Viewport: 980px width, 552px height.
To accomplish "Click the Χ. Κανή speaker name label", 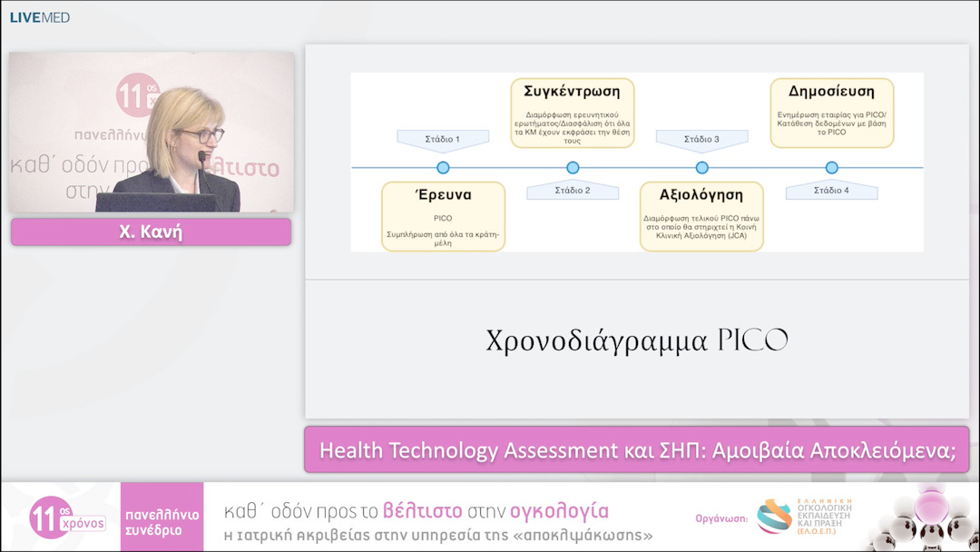I will pos(151,232).
